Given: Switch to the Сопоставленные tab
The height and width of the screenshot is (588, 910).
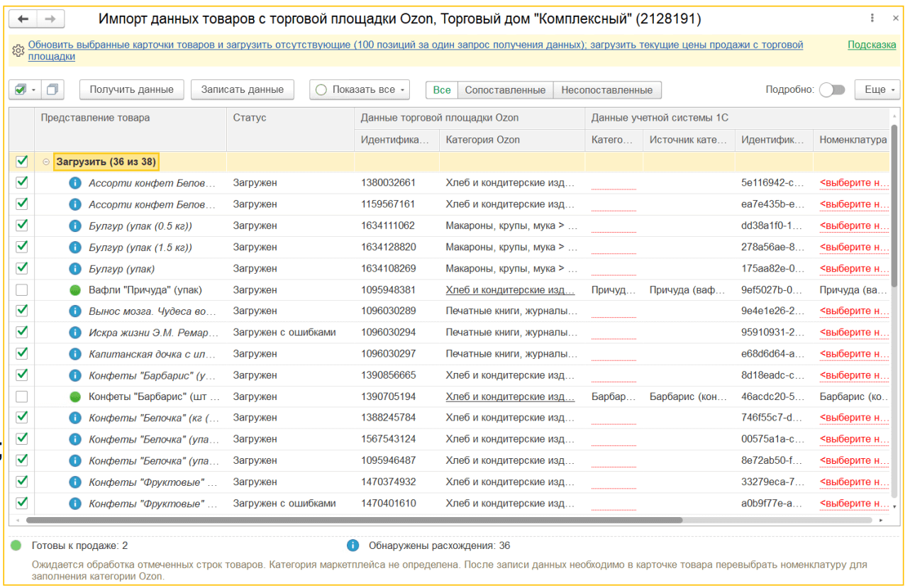Looking at the screenshot, I should pyautogui.click(x=506, y=89).
